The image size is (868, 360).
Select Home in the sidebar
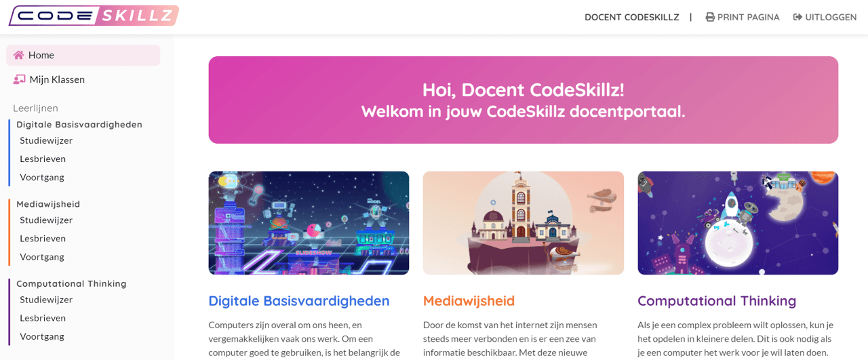pos(83,55)
